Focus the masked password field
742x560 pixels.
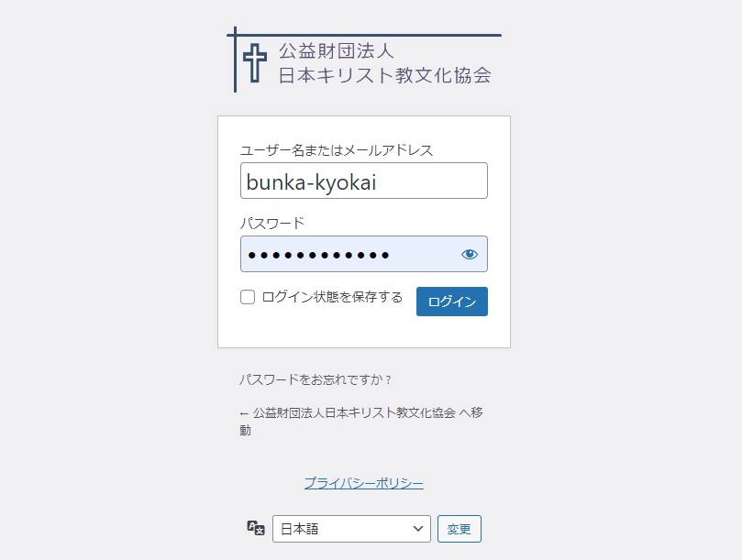349,255
